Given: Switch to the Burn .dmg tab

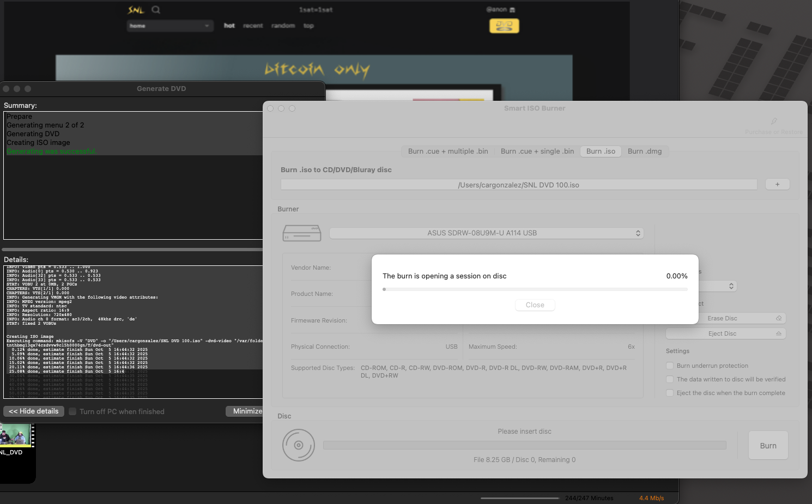Looking at the screenshot, I should [x=645, y=151].
